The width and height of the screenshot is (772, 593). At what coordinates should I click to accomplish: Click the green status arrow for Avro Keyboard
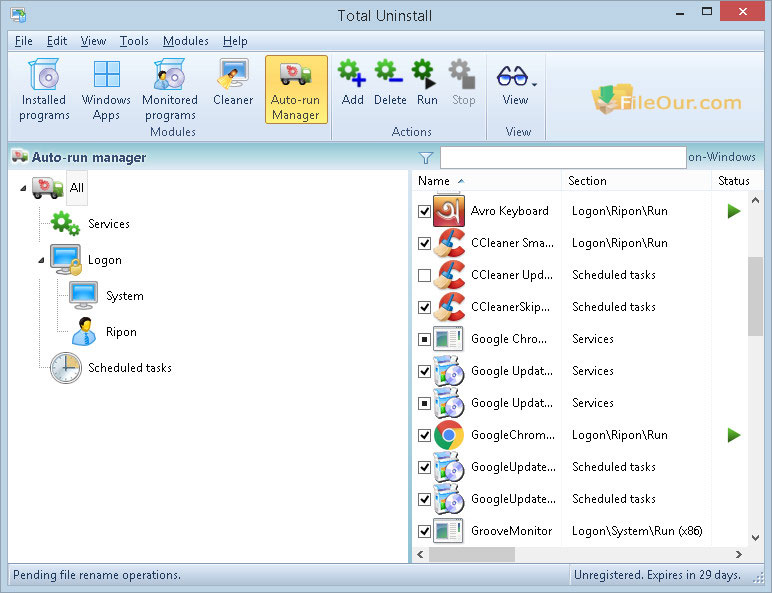click(x=734, y=211)
